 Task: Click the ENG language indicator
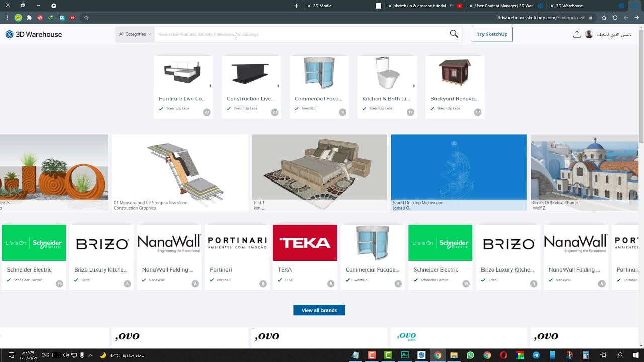tap(45, 355)
